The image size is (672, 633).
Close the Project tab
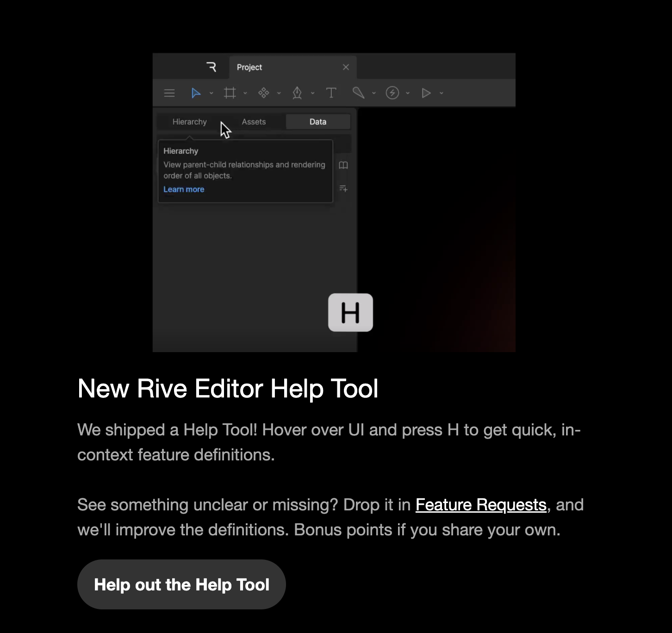point(346,67)
